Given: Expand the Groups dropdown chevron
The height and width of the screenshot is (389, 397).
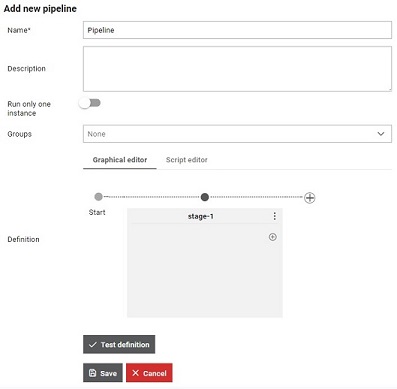Looking at the screenshot, I should (381, 134).
